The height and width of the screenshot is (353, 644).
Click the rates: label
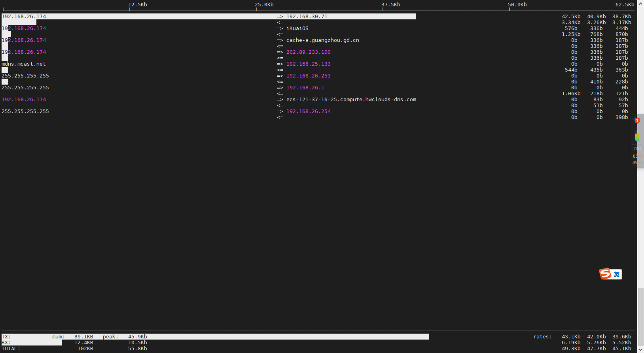(543, 336)
